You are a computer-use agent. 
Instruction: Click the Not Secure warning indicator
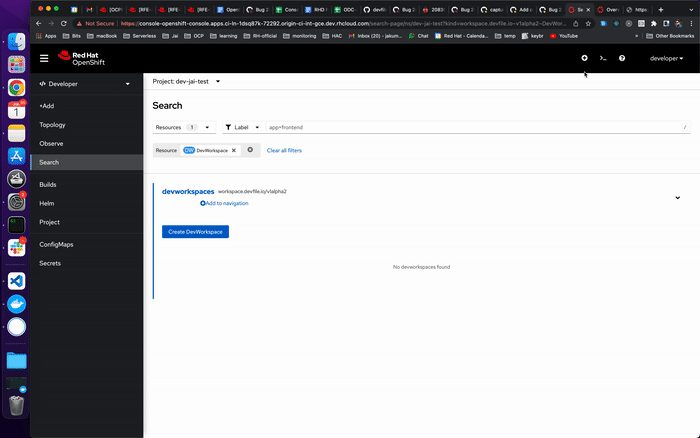[96, 23]
